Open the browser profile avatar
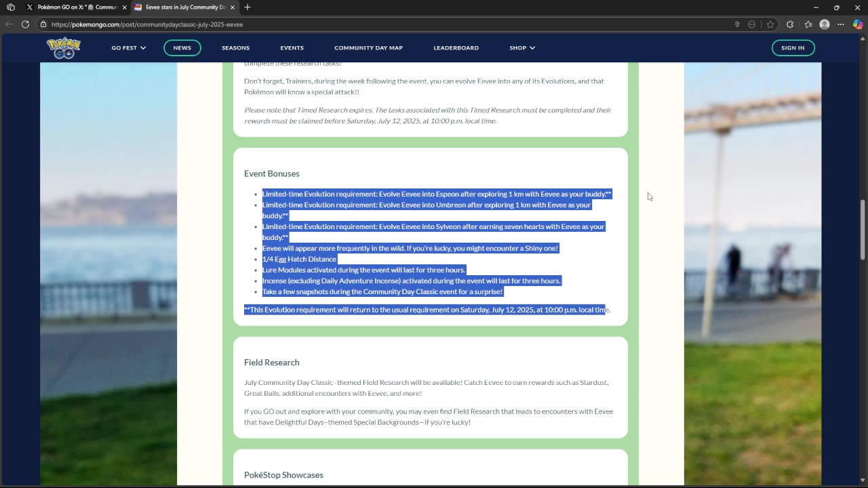The height and width of the screenshot is (488, 868). coord(825,24)
